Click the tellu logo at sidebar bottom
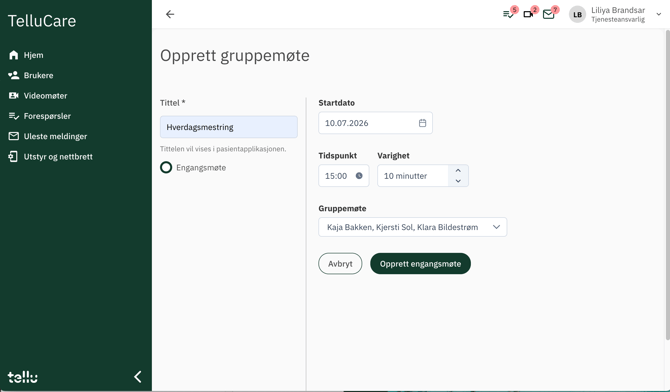 pyautogui.click(x=23, y=376)
